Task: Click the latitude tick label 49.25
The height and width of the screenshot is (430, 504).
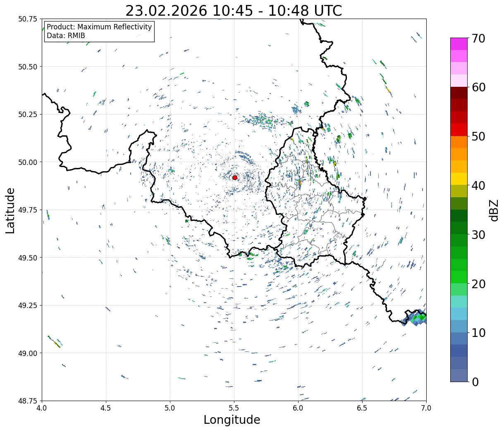Action: (x=28, y=306)
